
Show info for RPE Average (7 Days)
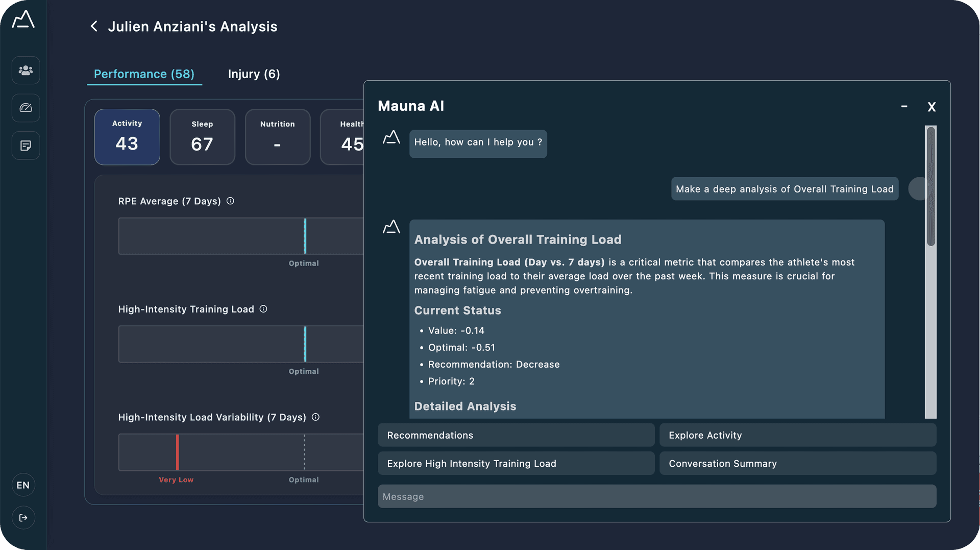coord(230,201)
